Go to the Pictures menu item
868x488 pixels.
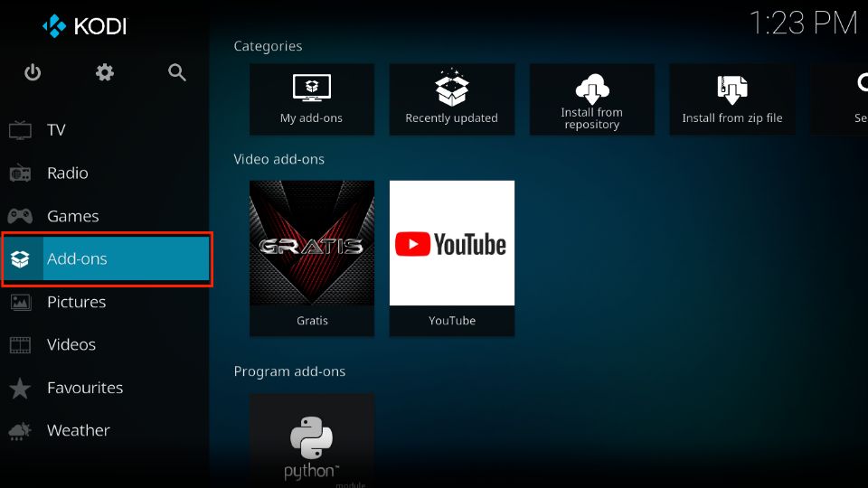point(105,302)
